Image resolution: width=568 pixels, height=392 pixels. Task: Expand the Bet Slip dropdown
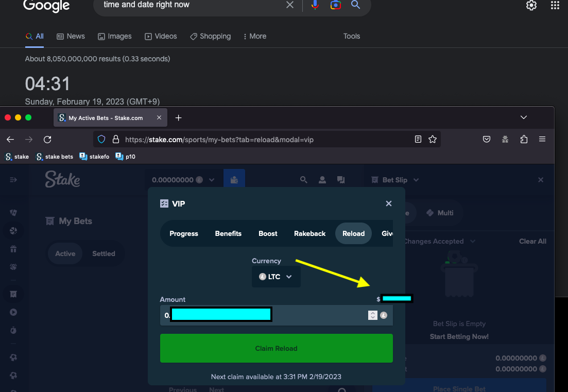(416, 180)
